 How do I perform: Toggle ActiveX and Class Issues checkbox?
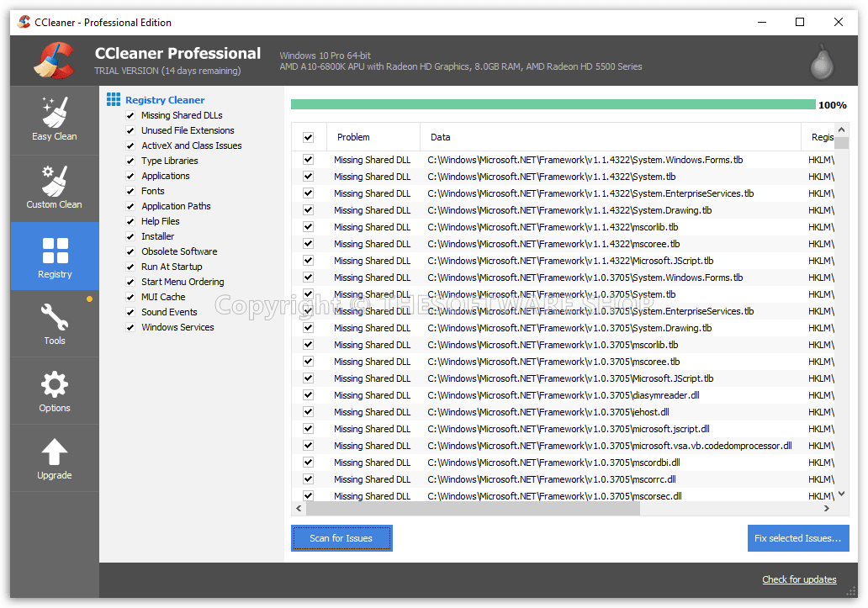[130, 145]
